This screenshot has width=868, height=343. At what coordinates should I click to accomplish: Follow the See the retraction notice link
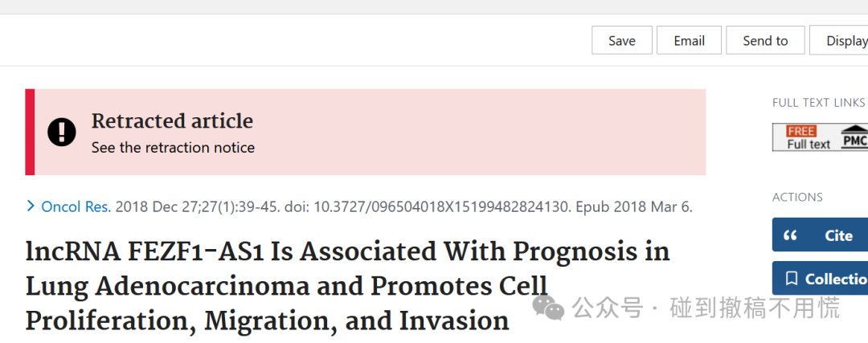173,148
